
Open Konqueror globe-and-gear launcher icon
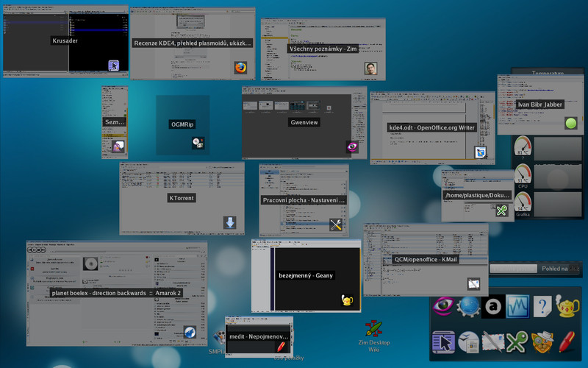468,306
